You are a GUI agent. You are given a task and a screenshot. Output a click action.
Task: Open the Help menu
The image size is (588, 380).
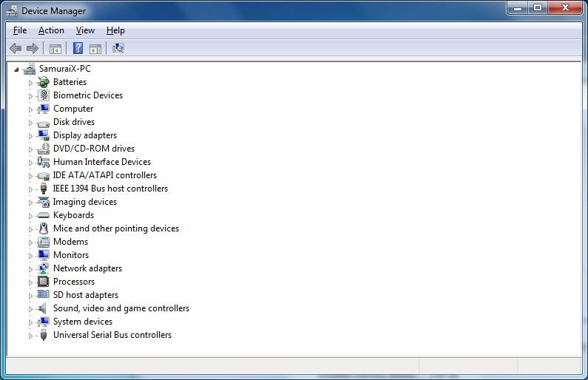(115, 30)
